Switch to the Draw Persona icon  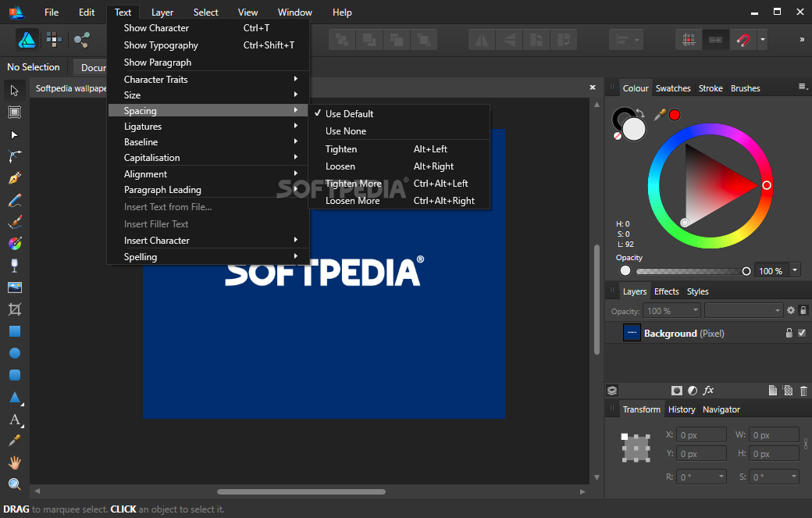[27, 40]
